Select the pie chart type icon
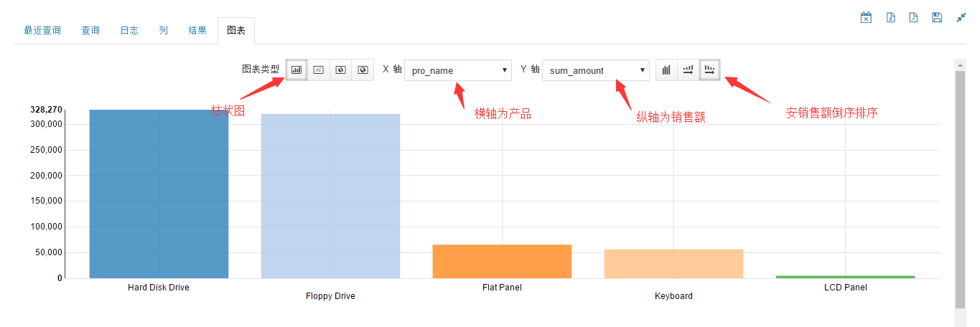Image resolution: width=980 pixels, height=327 pixels. 341,70
